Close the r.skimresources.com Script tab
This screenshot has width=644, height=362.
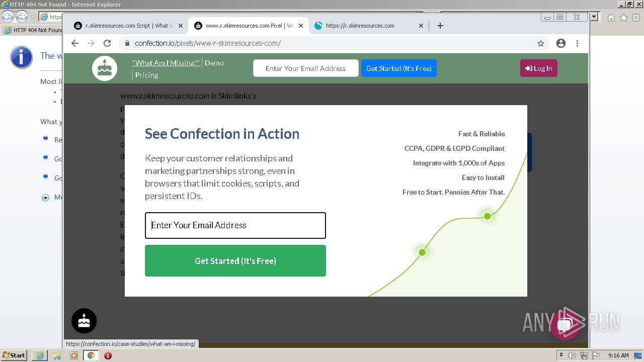[x=180, y=26]
